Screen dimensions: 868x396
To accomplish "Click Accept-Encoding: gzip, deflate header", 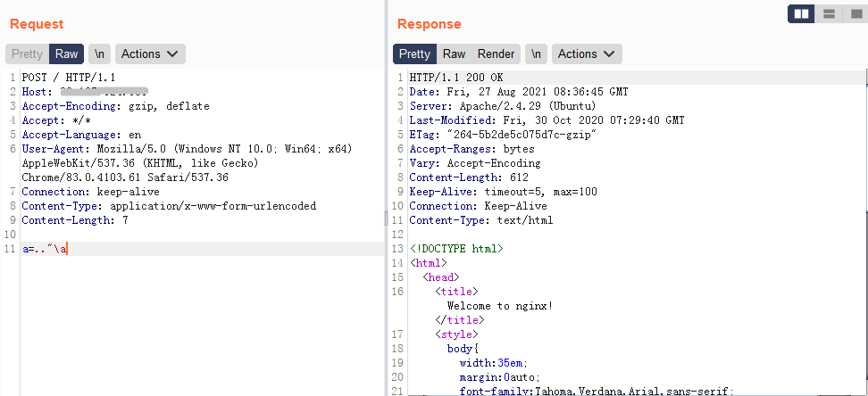I will point(116,106).
